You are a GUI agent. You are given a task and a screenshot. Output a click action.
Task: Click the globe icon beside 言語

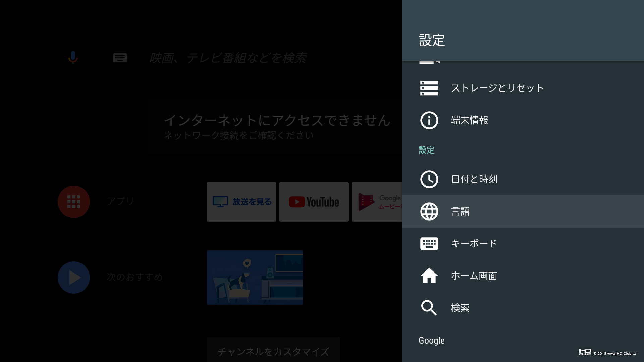(429, 212)
